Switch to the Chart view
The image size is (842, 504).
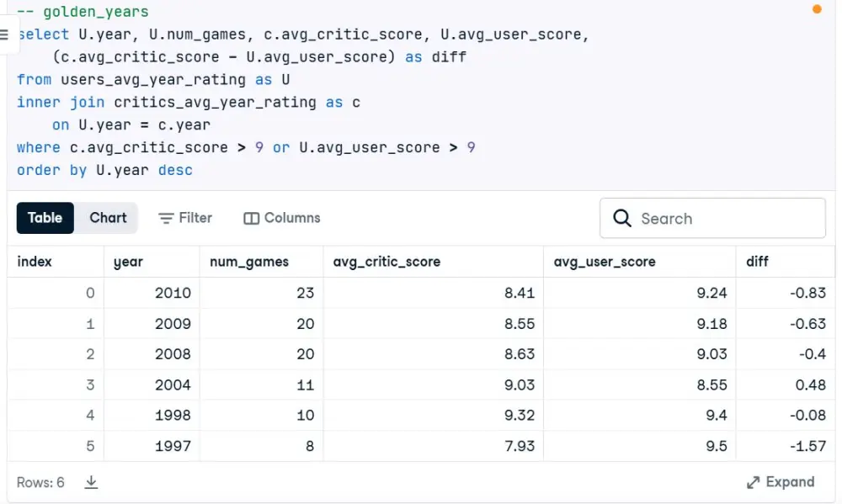[x=107, y=217]
